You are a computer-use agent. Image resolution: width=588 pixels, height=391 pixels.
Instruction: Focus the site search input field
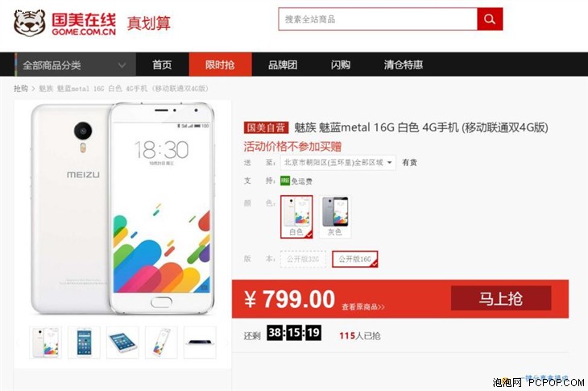(378, 19)
